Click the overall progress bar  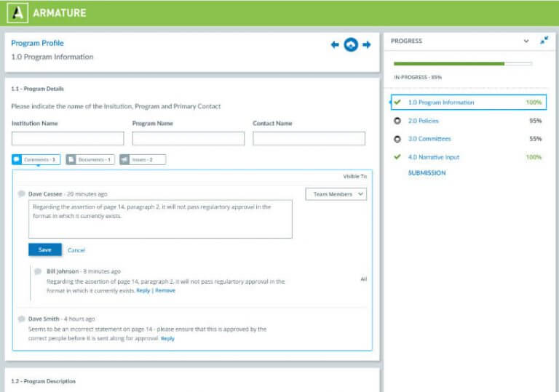(x=463, y=63)
